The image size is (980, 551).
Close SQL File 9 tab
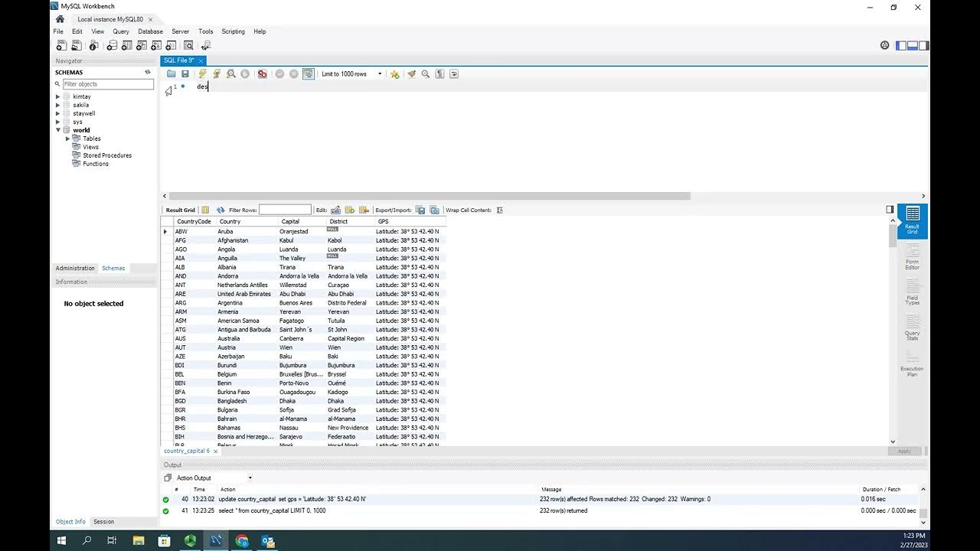pos(201,60)
